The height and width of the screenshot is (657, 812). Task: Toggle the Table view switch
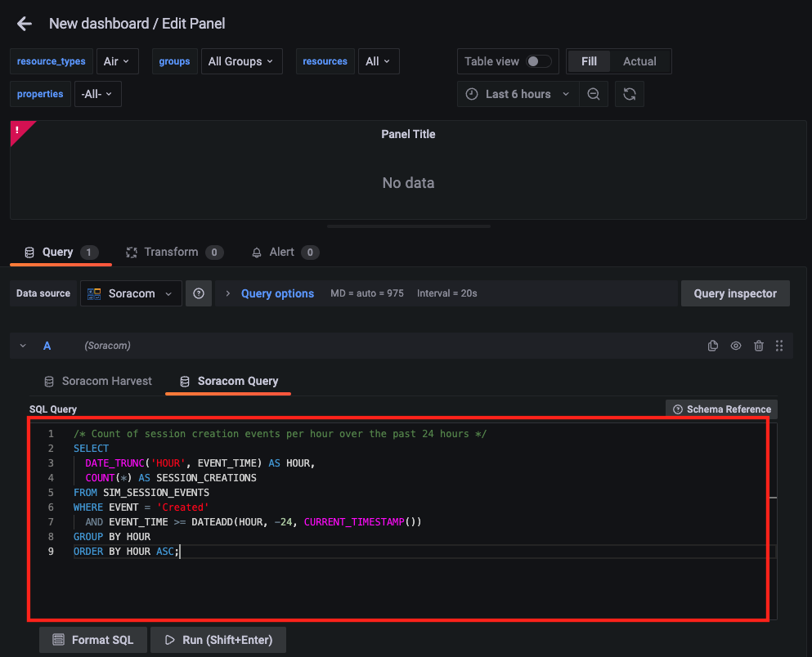538,61
